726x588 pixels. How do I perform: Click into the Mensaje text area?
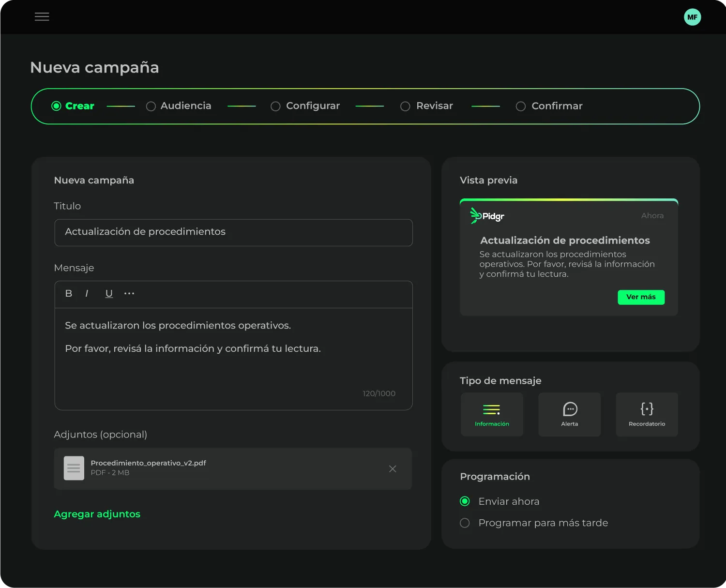[x=234, y=359]
